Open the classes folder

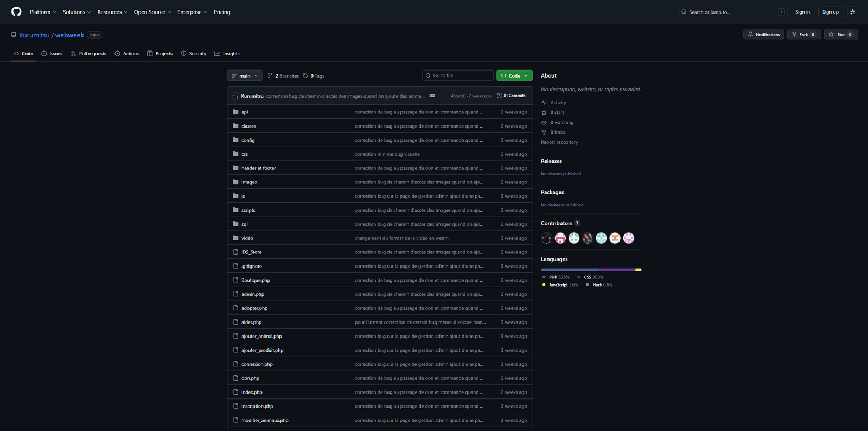coord(248,126)
